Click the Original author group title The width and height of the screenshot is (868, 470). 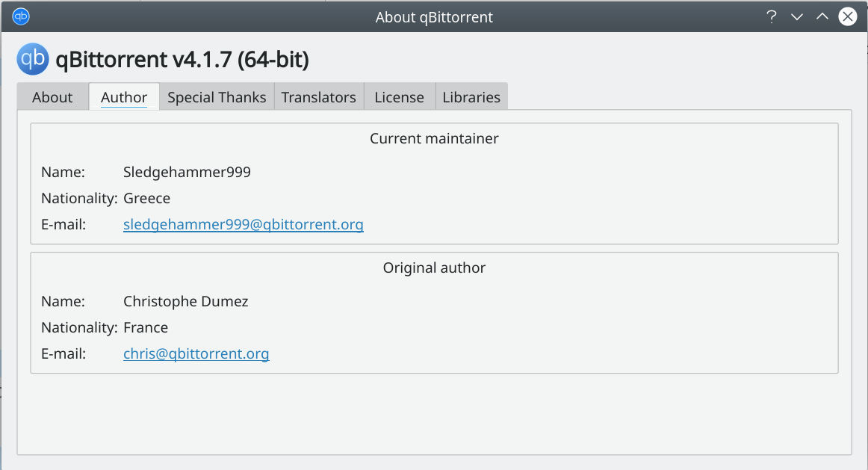(x=434, y=268)
